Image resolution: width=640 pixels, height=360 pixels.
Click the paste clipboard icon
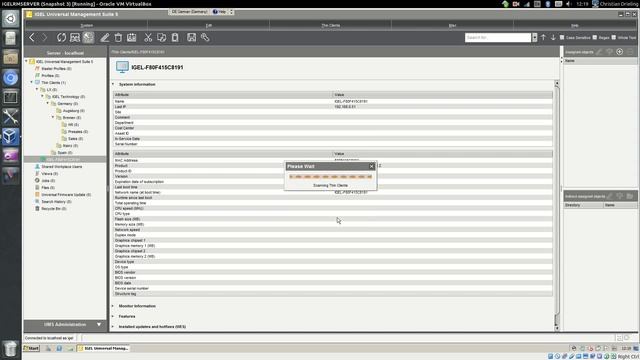pyautogui.click(x=175, y=38)
